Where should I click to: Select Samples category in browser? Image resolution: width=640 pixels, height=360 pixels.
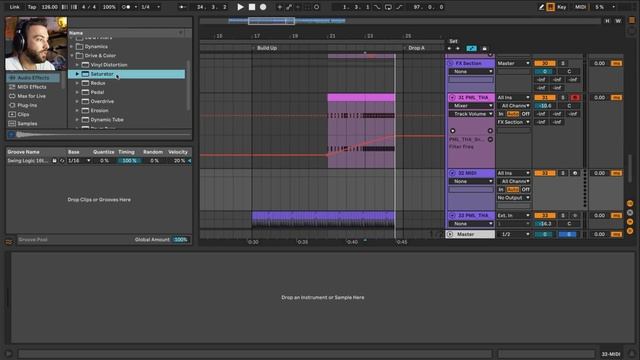(27, 123)
